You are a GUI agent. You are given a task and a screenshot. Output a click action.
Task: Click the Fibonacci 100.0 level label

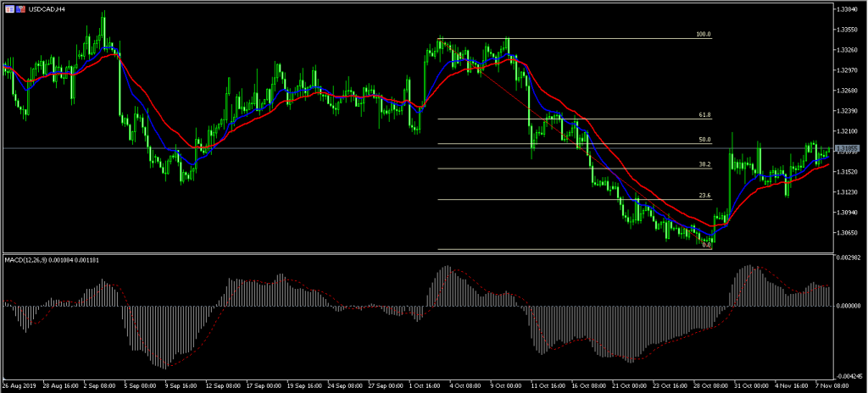[704, 35]
